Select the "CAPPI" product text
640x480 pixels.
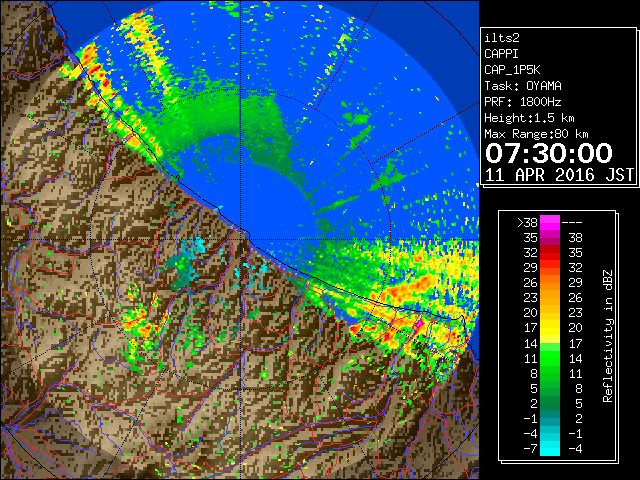pyautogui.click(x=501, y=54)
